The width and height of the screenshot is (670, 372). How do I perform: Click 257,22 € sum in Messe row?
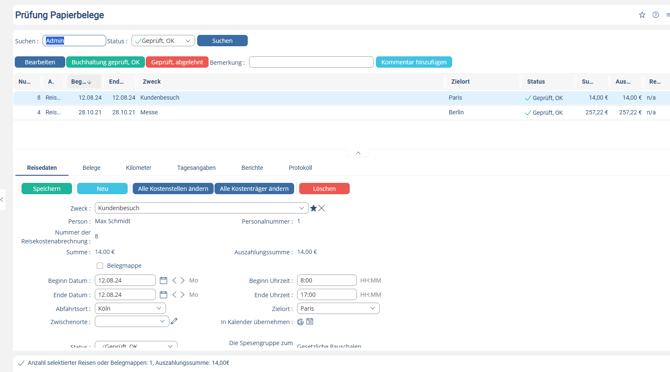(597, 112)
